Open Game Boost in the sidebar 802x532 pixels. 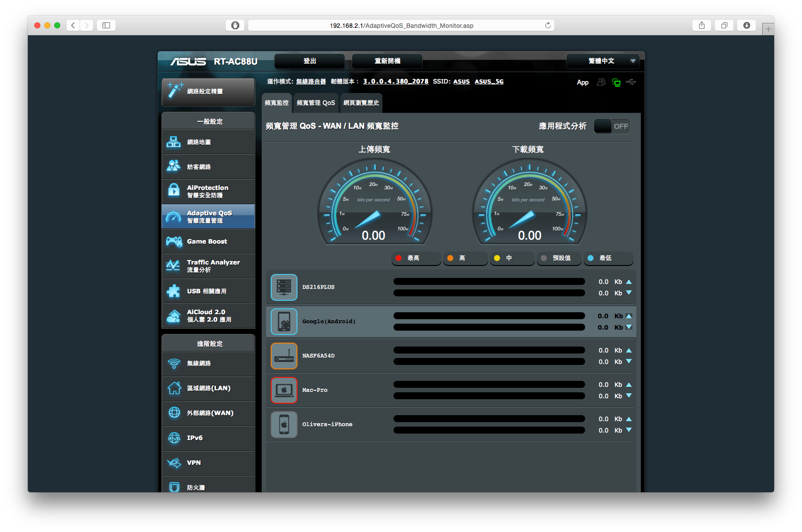coord(208,242)
